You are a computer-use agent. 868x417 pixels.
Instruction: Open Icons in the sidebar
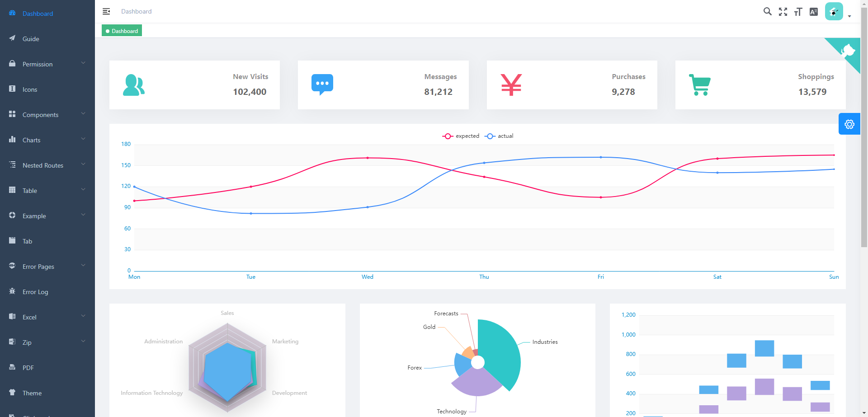(x=47, y=89)
